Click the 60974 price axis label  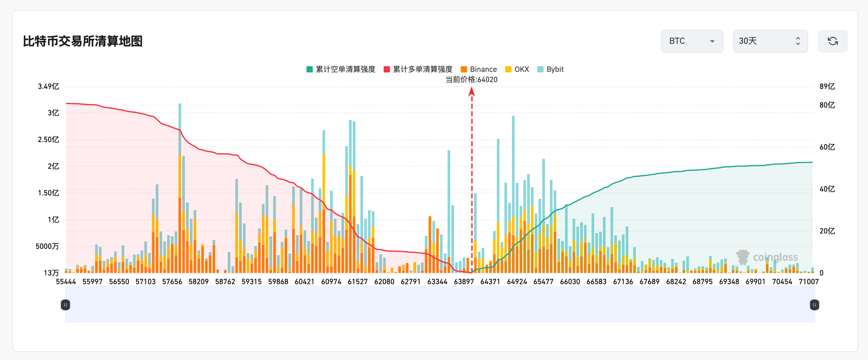tap(331, 281)
